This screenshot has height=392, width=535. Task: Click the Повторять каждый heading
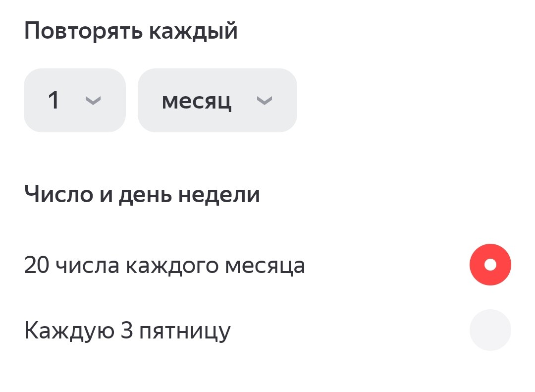pos(131,32)
